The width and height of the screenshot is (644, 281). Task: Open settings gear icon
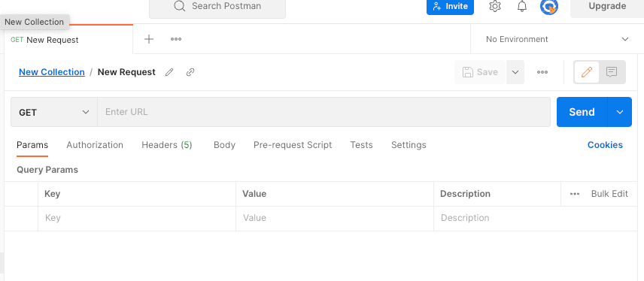pos(495,7)
